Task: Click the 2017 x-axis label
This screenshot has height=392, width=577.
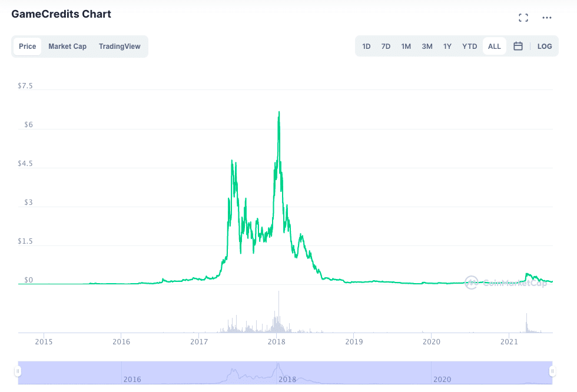Action: (x=199, y=341)
